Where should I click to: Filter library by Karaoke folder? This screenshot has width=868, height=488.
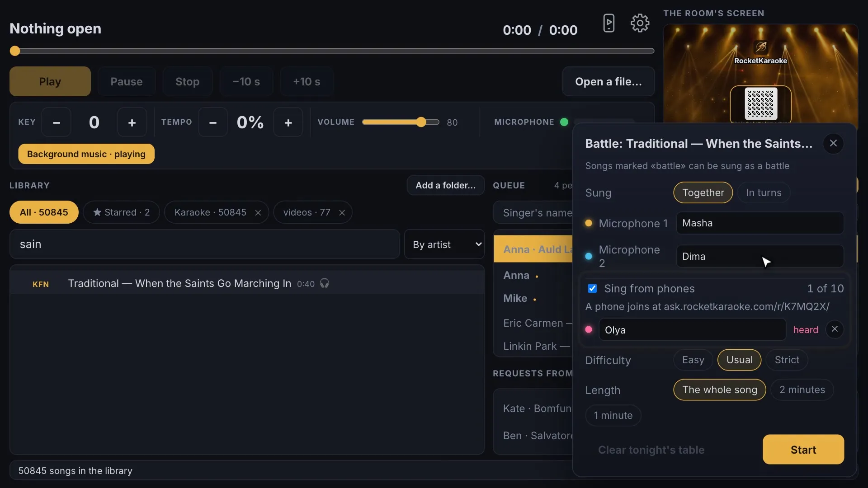pos(210,212)
